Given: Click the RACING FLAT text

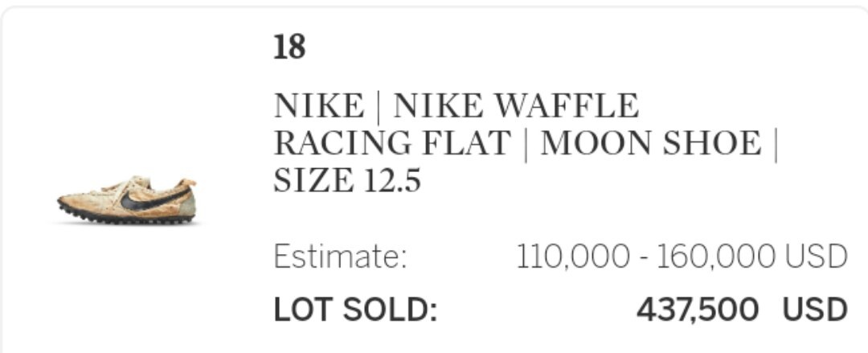Looking at the screenshot, I should point(392,143).
